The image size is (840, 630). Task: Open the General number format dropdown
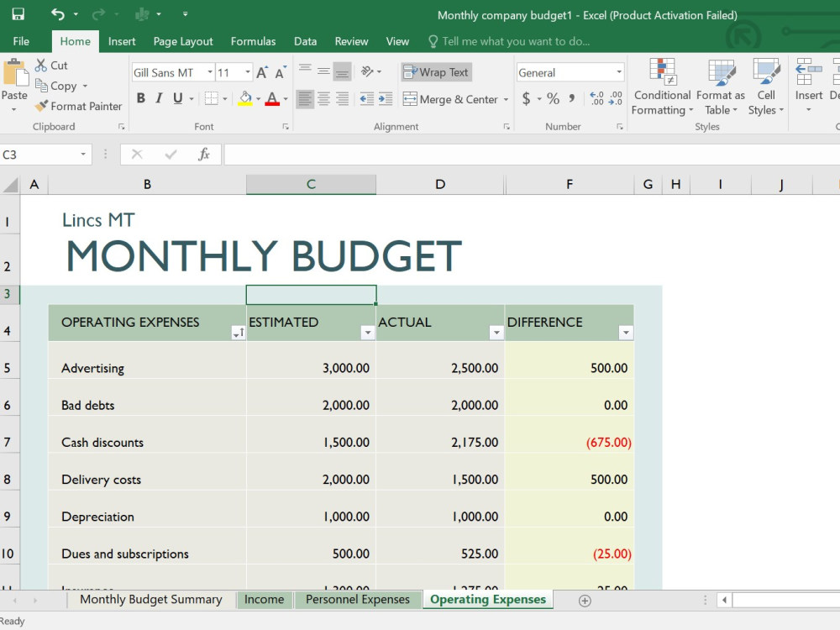[x=619, y=72]
